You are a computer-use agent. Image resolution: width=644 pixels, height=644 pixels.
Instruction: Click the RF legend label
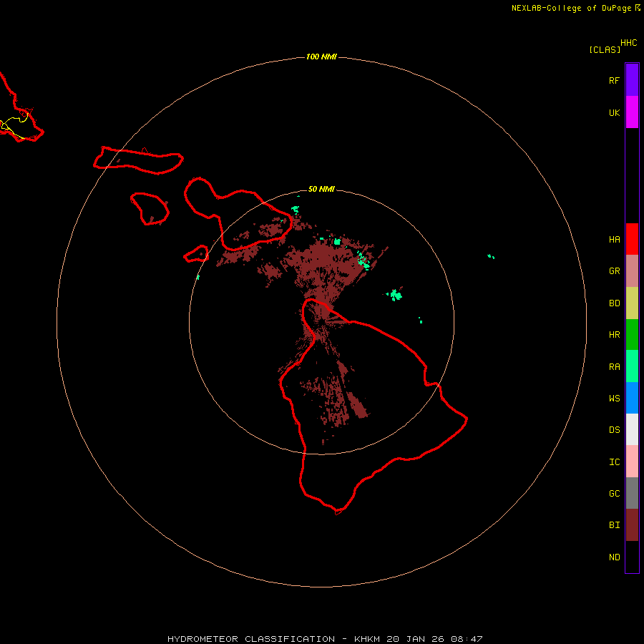pos(614,80)
